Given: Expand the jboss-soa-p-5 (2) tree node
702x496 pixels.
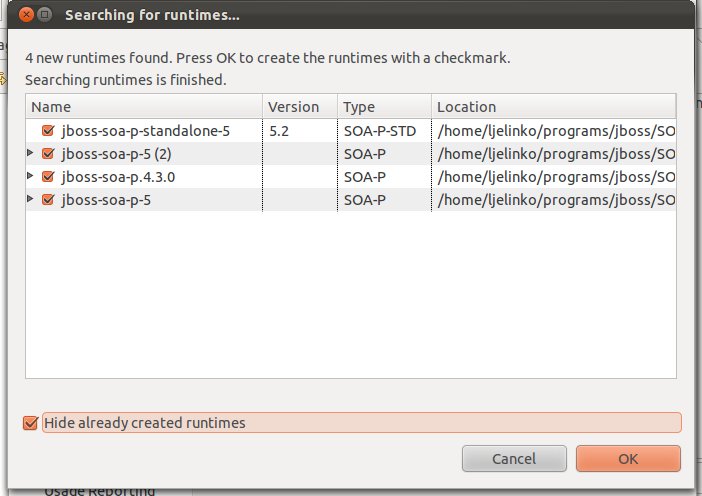Looking at the screenshot, I should 32,153.
